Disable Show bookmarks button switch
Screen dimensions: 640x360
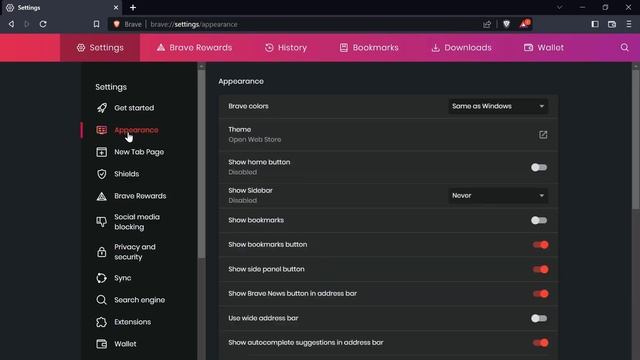540,245
